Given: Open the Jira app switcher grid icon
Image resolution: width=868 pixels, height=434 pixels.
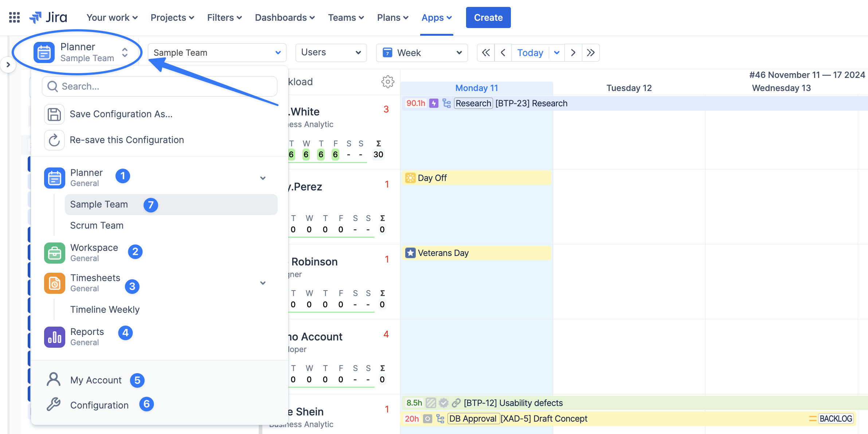Looking at the screenshot, I should coord(14,17).
